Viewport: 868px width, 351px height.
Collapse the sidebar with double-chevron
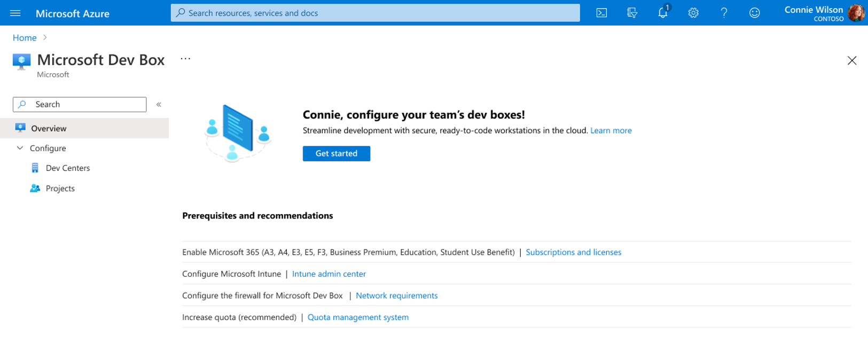(159, 105)
